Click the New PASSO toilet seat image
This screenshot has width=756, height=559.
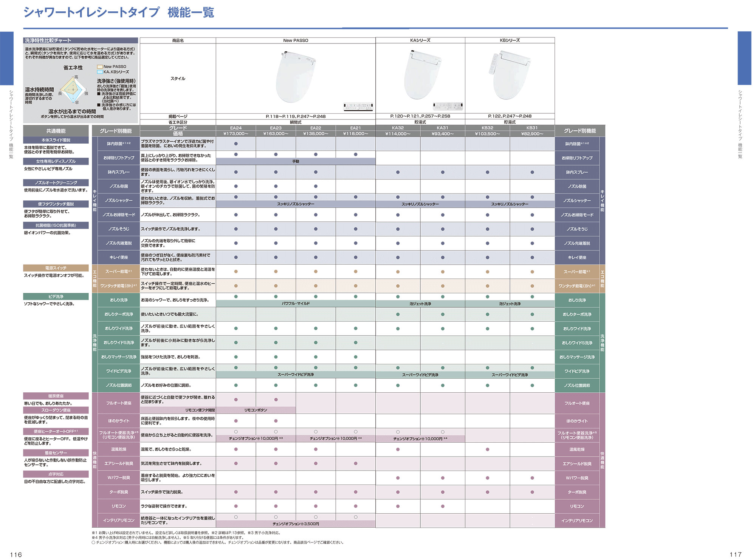pyautogui.click(x=295, y=77)
